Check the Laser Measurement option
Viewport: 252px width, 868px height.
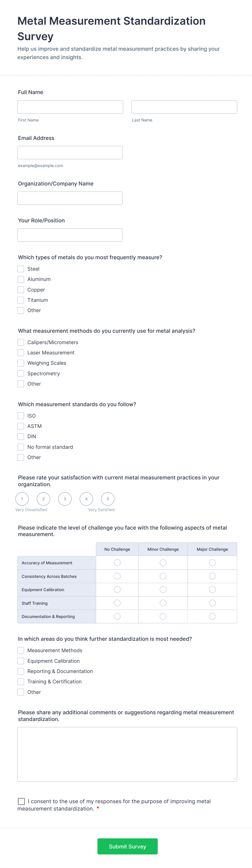[x=21, y=353]
